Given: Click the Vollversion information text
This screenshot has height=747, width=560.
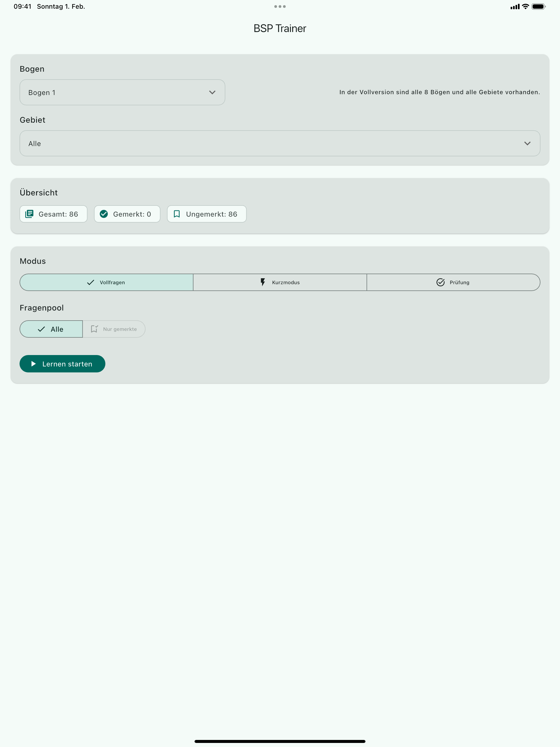Looking at the screenshot, I should 440,92.
